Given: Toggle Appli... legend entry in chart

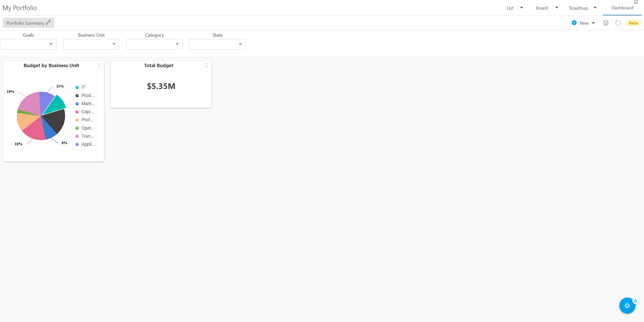Looking at the screenshot, I should (85, 144).
